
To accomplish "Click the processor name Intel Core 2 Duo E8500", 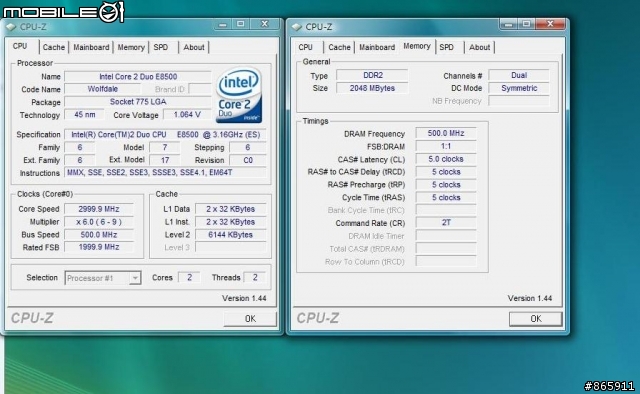I will click(x=138, y=77).
